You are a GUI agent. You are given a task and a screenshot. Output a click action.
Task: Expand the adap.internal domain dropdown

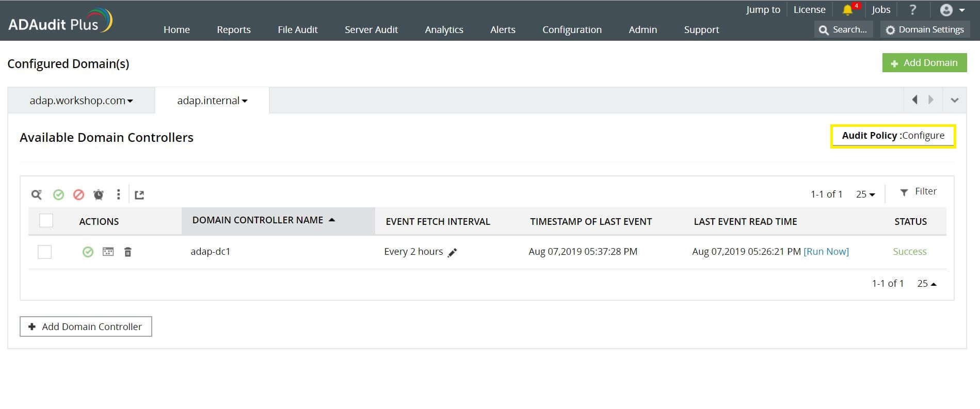click(245, 101)
